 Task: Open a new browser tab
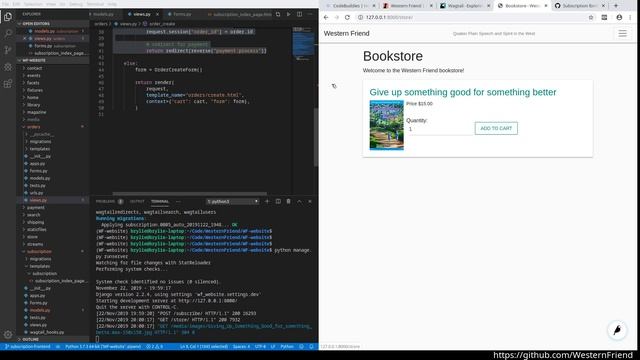pyautogui.click(x=616, y=6)
